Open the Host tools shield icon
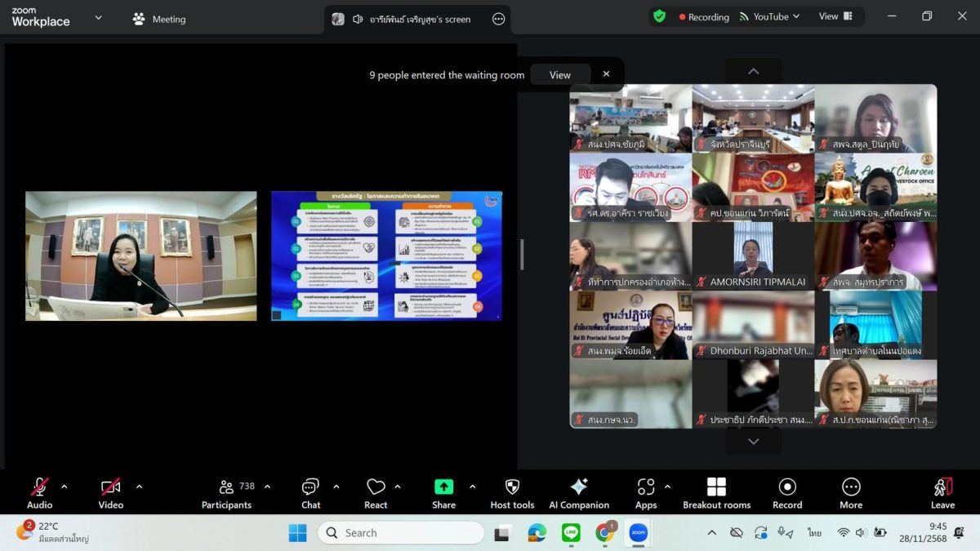 tap(512, 487)
